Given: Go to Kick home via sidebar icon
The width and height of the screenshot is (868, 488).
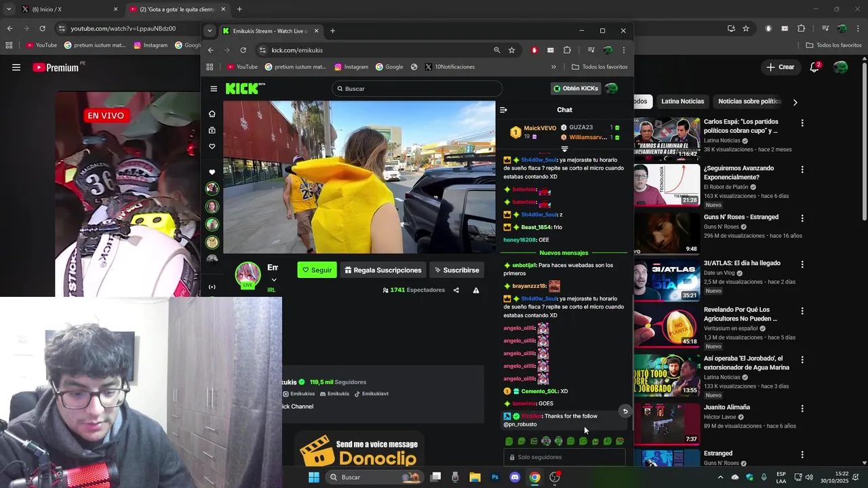Looking at the screenshot, I should [212, 114].
